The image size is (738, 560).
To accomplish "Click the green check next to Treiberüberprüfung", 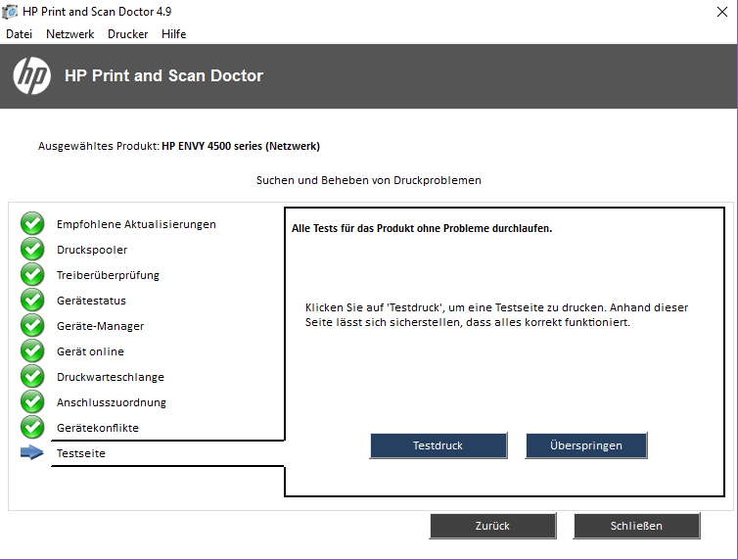I will click(x=32, y=274).
